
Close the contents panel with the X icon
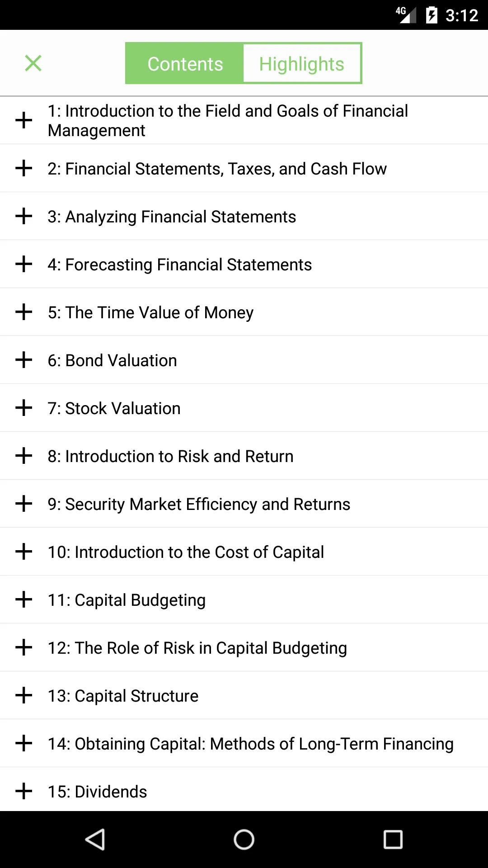33,63
